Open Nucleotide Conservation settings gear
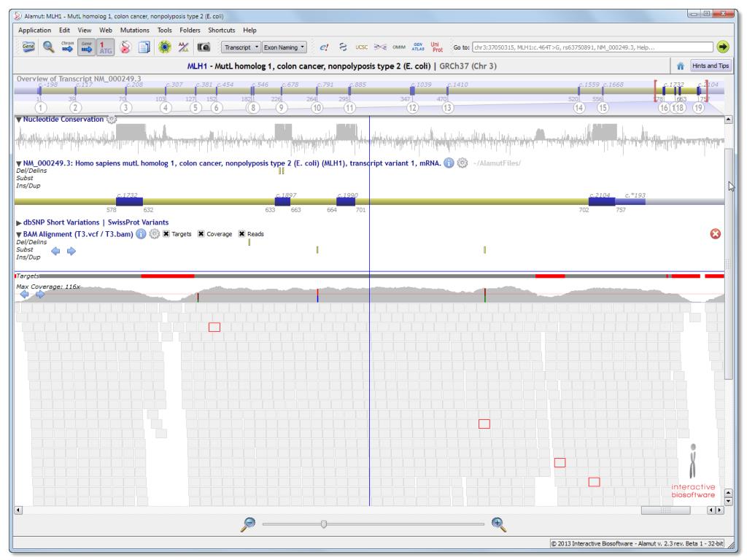 111,119
